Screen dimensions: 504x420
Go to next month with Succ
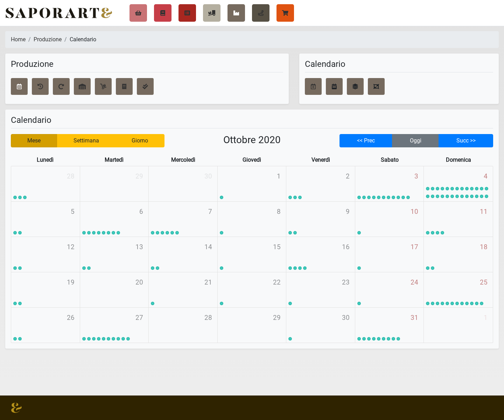coord(466,141)
